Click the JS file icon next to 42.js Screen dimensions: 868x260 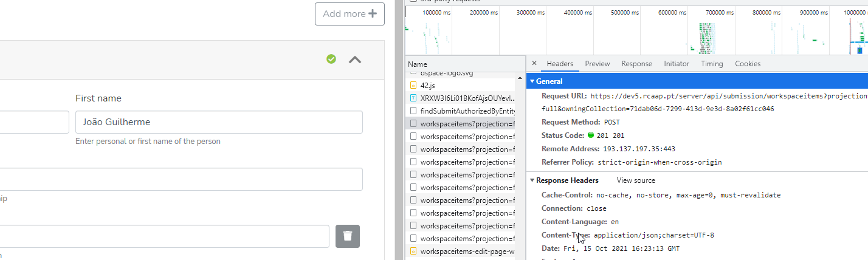413,86
